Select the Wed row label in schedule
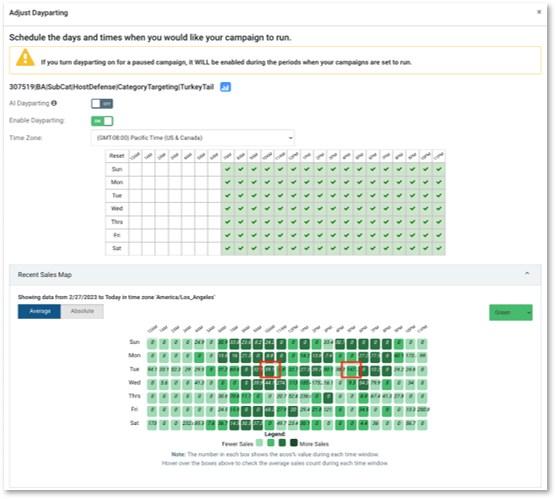Screen dimensions: 556x499 click(117, 209)
